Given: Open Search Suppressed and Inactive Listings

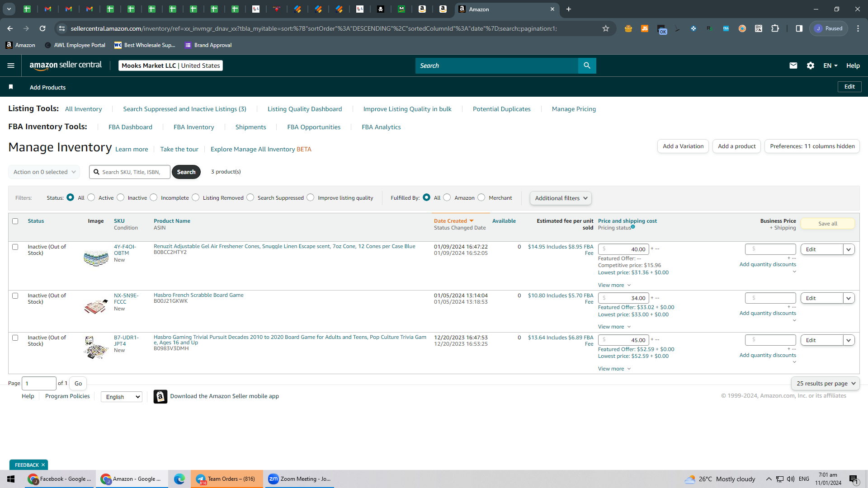Looking at the screenshot, I should (x=185, y=109).
